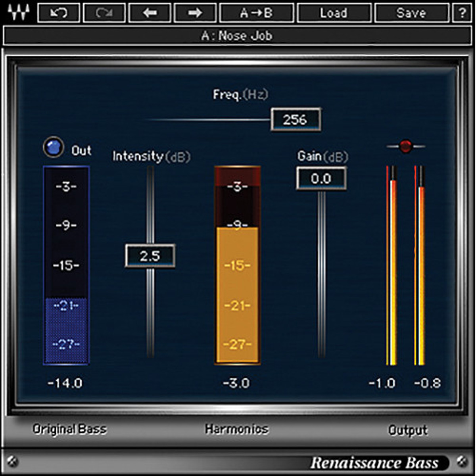Open the Save preset menu

point(411,13)
